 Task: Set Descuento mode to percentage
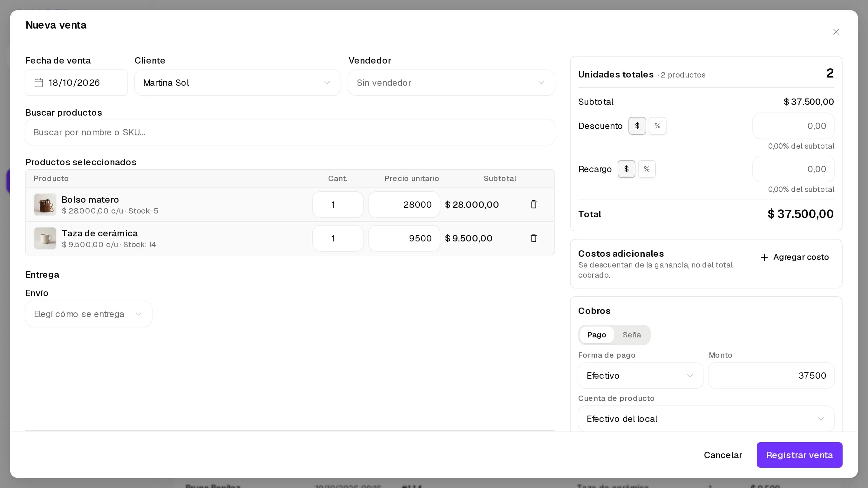[x=657, y=126]
